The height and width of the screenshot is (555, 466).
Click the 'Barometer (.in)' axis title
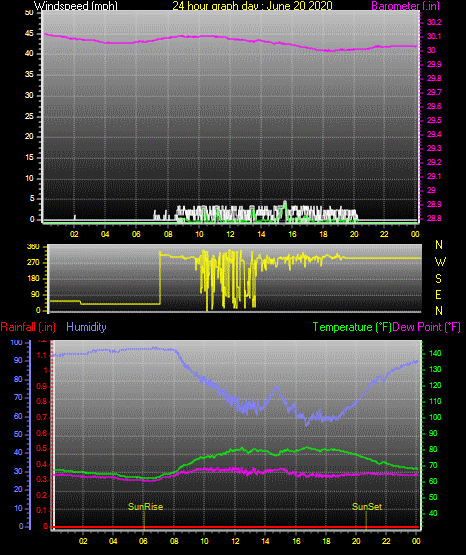405,6
